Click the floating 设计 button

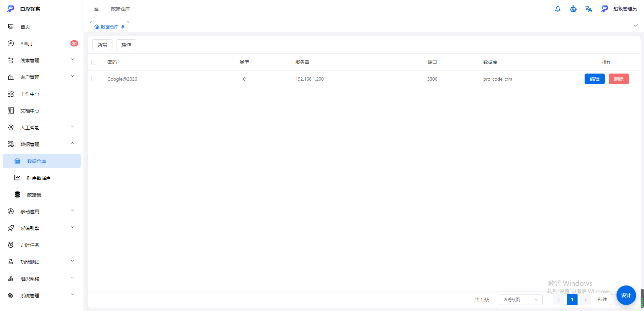point(626,295)
